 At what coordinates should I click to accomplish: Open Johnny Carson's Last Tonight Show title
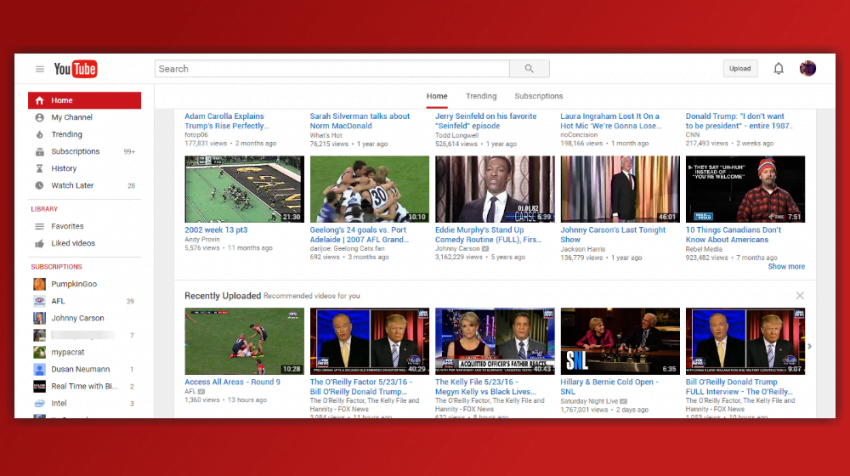pos(613,235)
